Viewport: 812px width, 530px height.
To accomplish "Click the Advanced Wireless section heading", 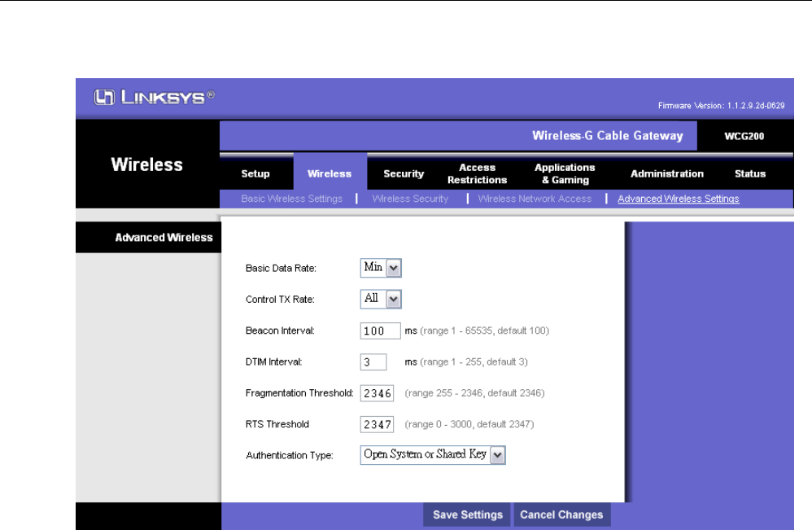I will (x=164, y=237).
